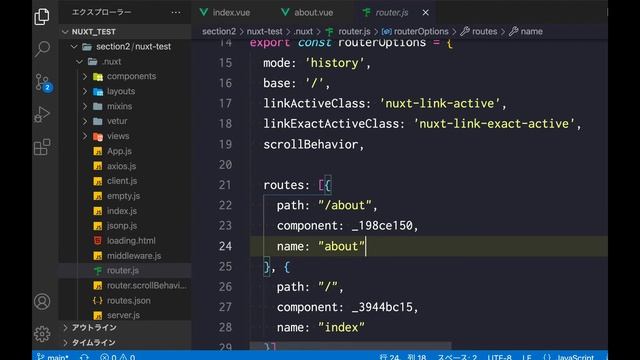Open the Accounts menu icon
This screenshot has width=640, height=360.
click(x=42, y=302)
